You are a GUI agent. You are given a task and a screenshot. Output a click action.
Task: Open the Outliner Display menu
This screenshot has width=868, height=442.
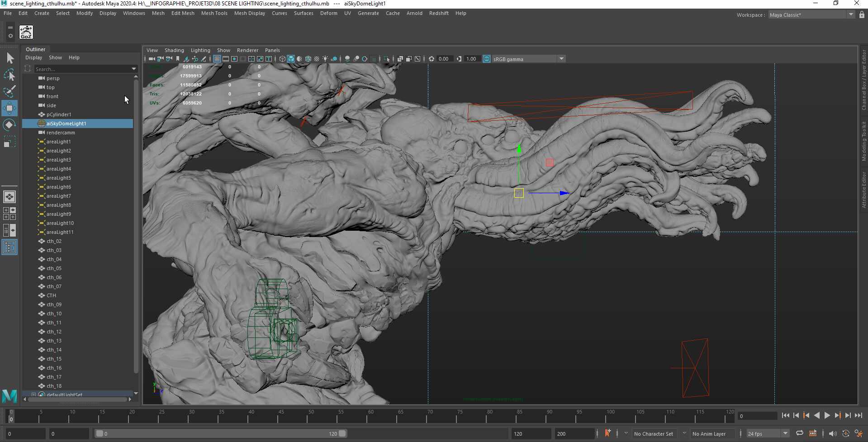click(x=33, y=57)
